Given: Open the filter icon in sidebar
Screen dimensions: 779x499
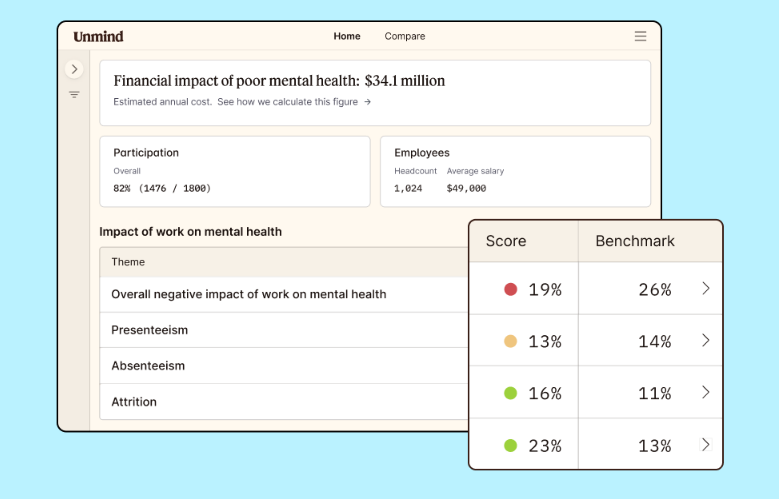Looking at the screenshot, I should point(74,95).
